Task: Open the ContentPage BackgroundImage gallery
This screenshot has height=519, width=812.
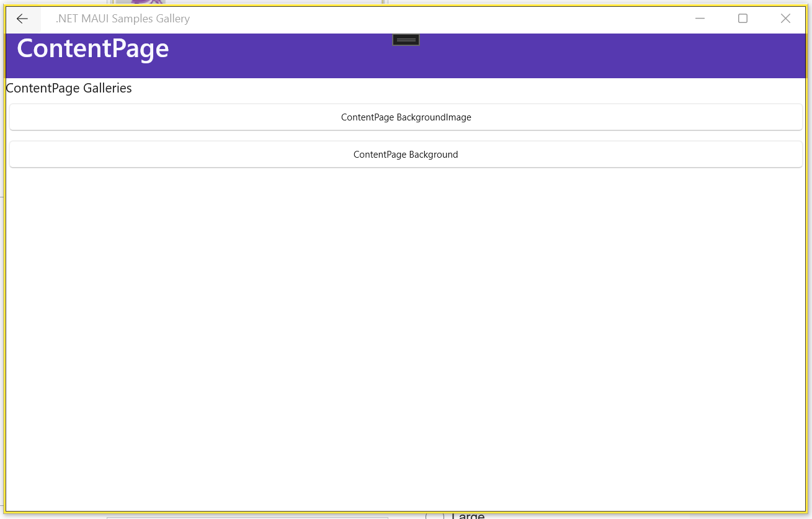Action: click(406, 117)
